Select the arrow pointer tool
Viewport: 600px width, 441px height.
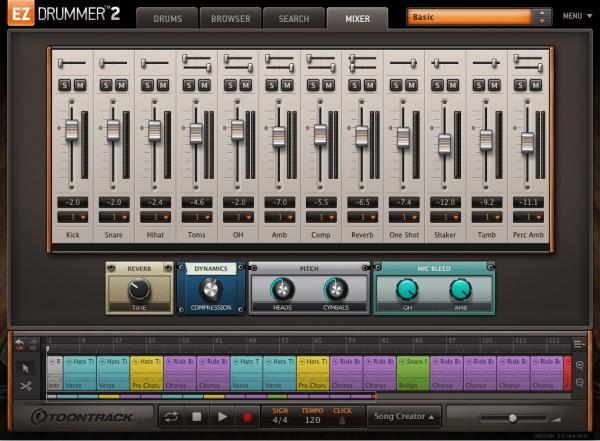26,368
